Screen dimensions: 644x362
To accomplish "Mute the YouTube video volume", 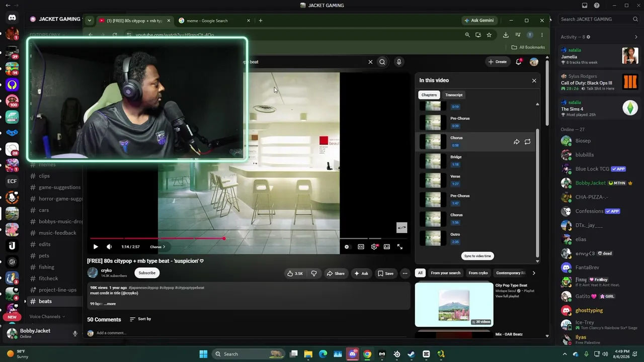I will pos(109,247).
